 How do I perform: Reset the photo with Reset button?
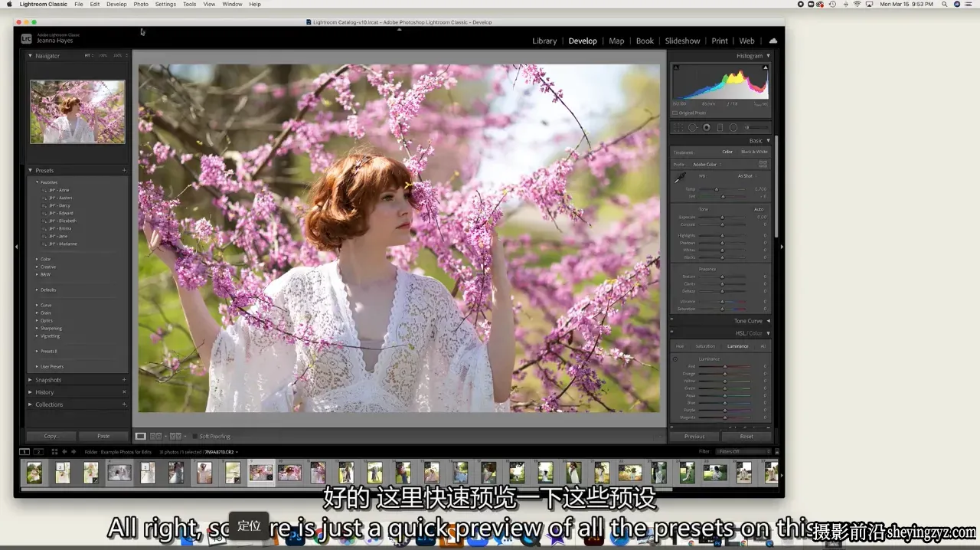point(746,437)
